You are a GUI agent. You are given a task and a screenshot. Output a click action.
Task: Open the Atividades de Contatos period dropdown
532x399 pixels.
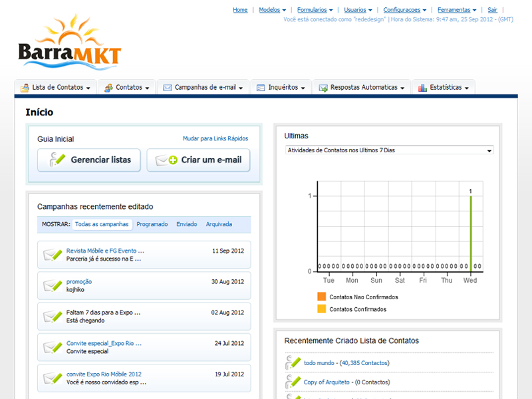pos(390,150)
